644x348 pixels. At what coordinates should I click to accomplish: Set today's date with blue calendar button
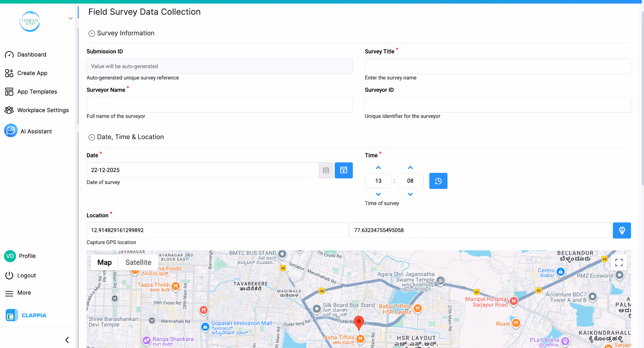(x=343, y=170)
